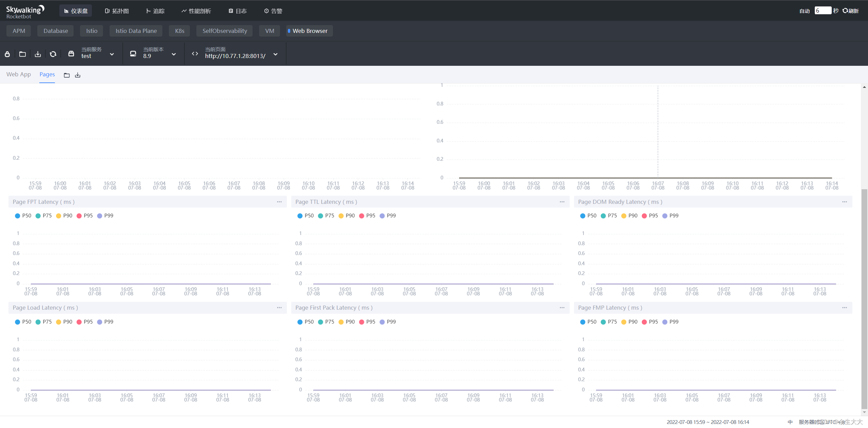Open the 日志 log menu

tap(237, 11)
